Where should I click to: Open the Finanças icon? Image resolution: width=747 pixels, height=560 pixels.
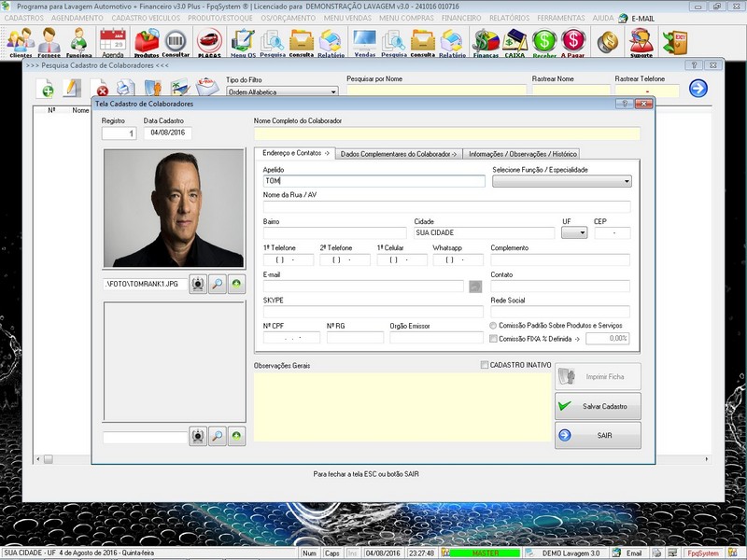pos(486,42)
